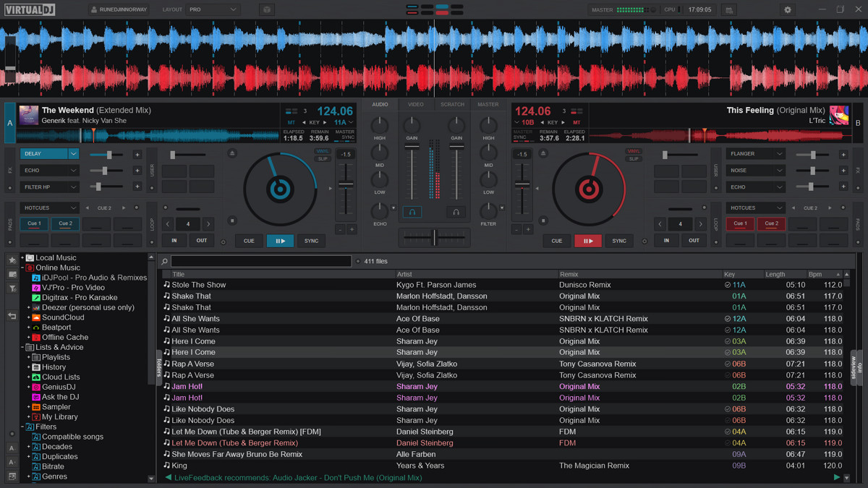Image resolution: width=868 pixels, height=488 pixels.
Task: Open the PRO layout dropdown
Action: point(213,10)
